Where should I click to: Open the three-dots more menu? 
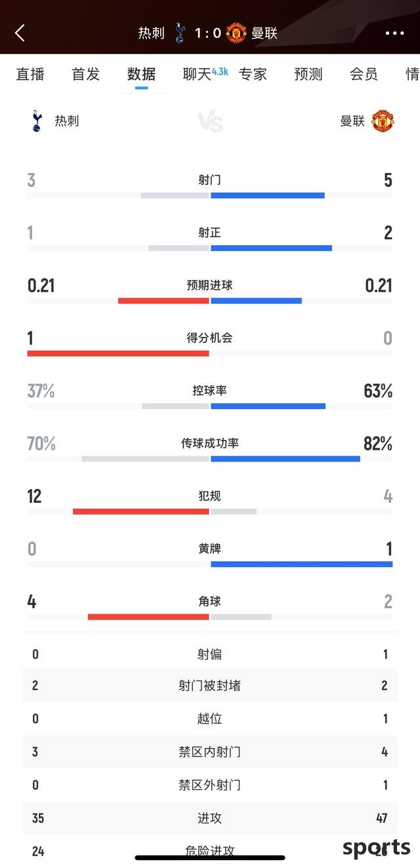(x=394, y=33)
